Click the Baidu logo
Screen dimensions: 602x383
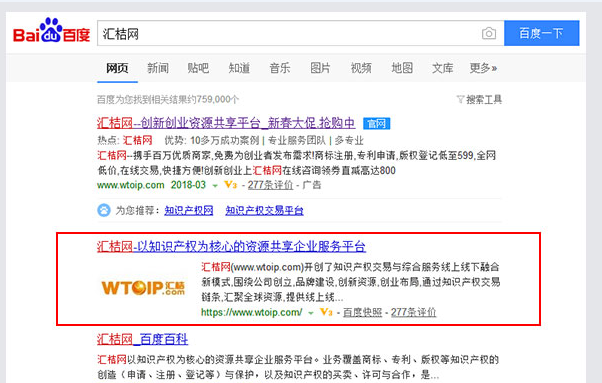pyautogui.click(x=51, y=31)
